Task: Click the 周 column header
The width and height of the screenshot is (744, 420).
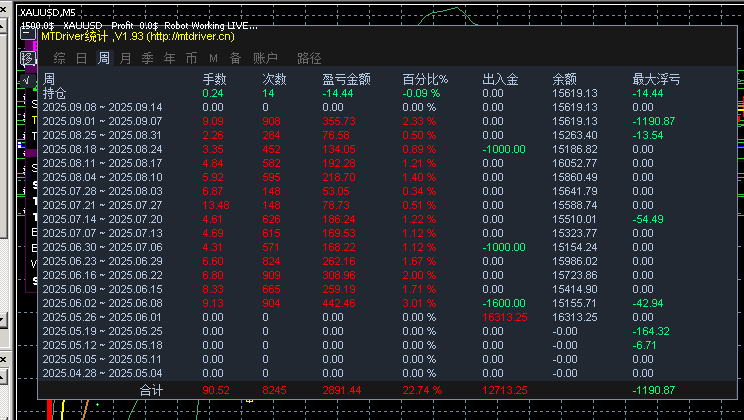Action: click(49, 79)
